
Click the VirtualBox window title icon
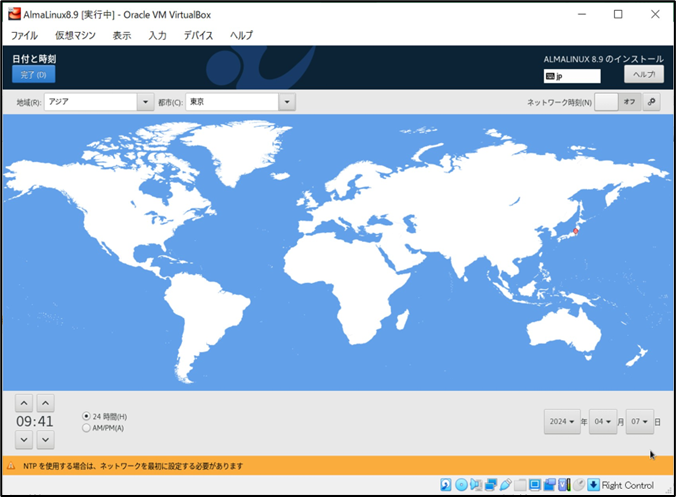point(14,14)
